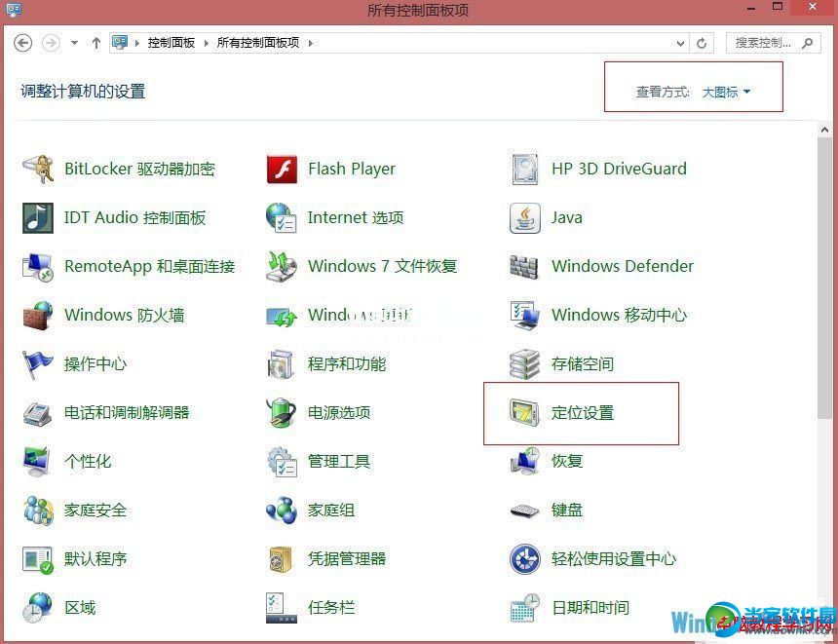Viewport: 838px width, 644px height.
Task: Open Internet 选项 globe icon
Action: pyautogui.click(x=281, y=218)
